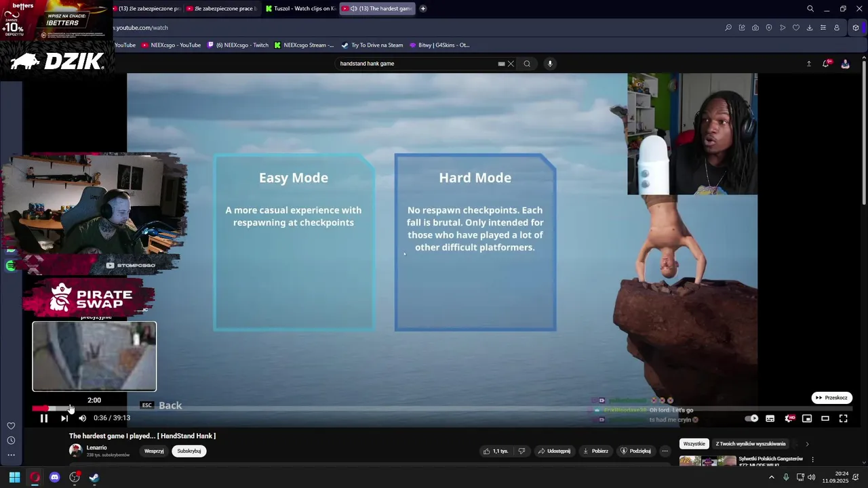Open Opera easy setup sliders
Image resolution: width=868 pixels, height=488 pixels.
pyautogui.click(x=823, y=28)
